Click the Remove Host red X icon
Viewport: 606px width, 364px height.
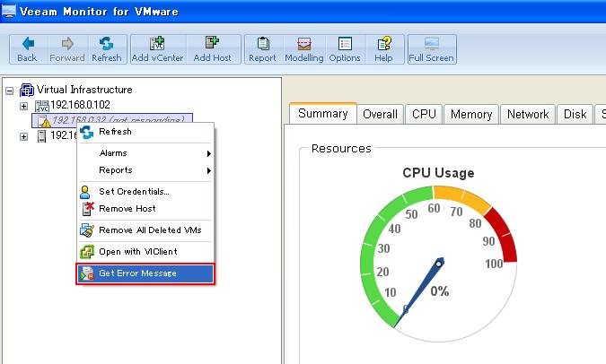pyautogui.click(x=88, y=208)
